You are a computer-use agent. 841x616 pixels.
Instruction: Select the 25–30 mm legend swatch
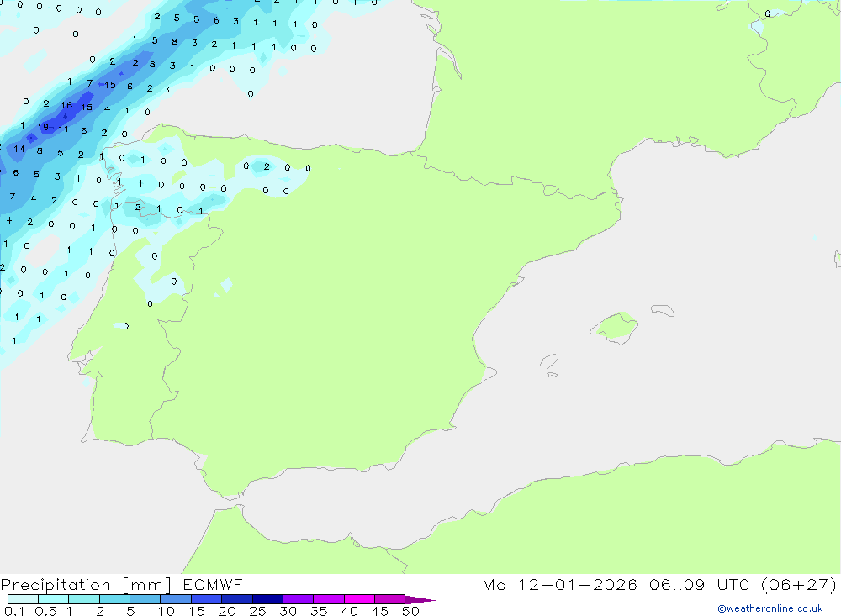(267, 599)
